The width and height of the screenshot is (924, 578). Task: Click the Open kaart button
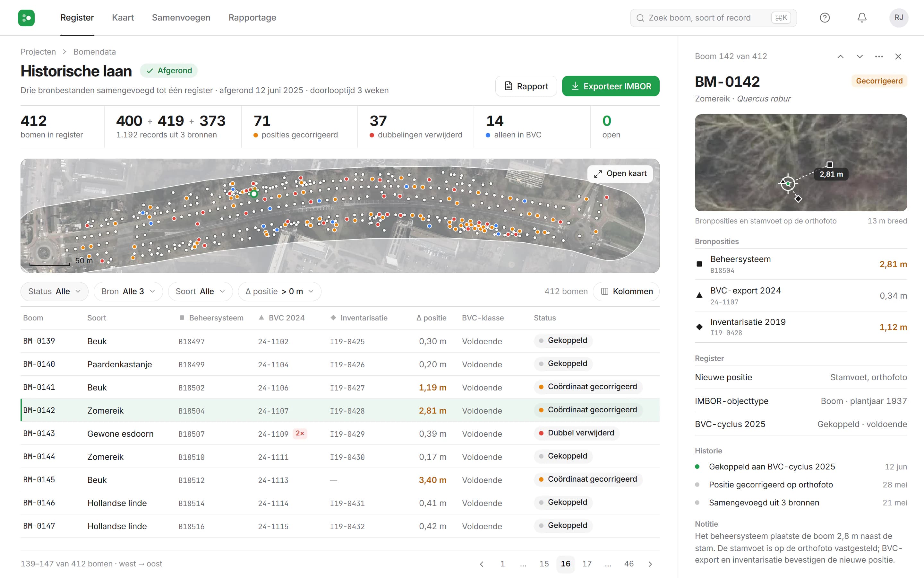[620, 173]
